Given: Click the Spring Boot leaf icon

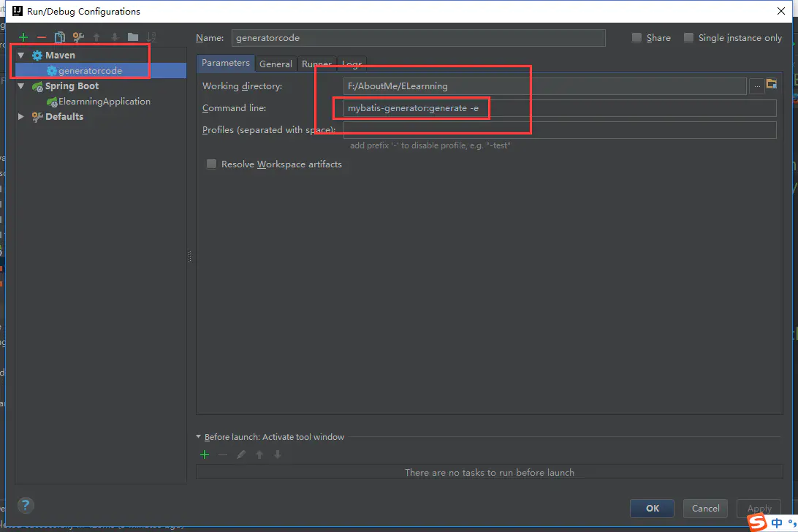Looking at the screenshot, I should (x=37, y=86).
